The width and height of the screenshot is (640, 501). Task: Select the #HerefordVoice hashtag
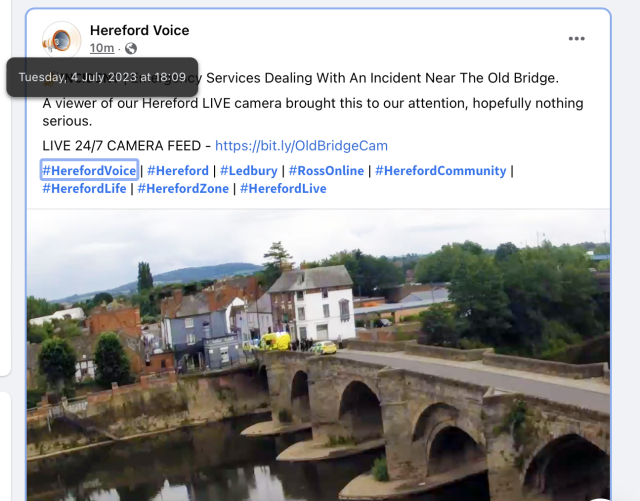[x=89, y=170]
